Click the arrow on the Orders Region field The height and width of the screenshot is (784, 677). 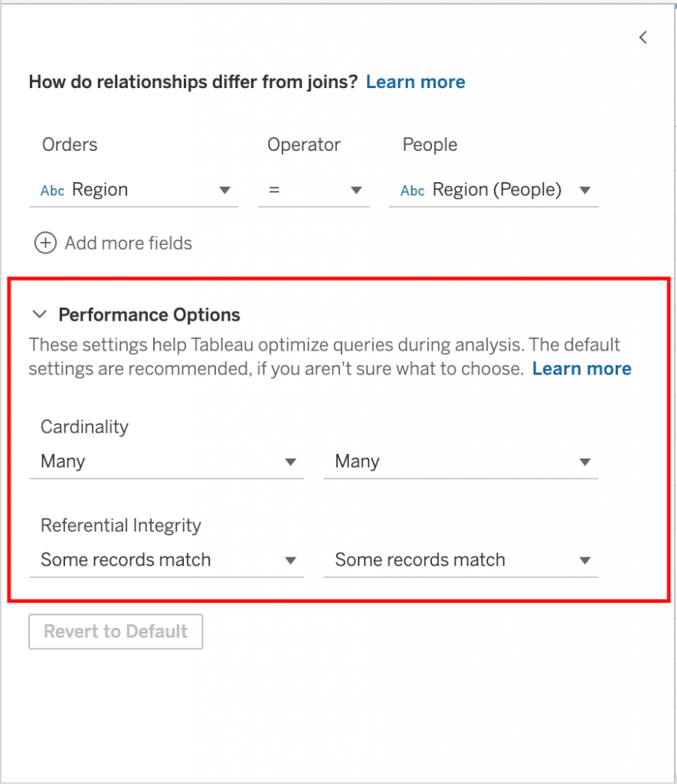pos(225,191)
